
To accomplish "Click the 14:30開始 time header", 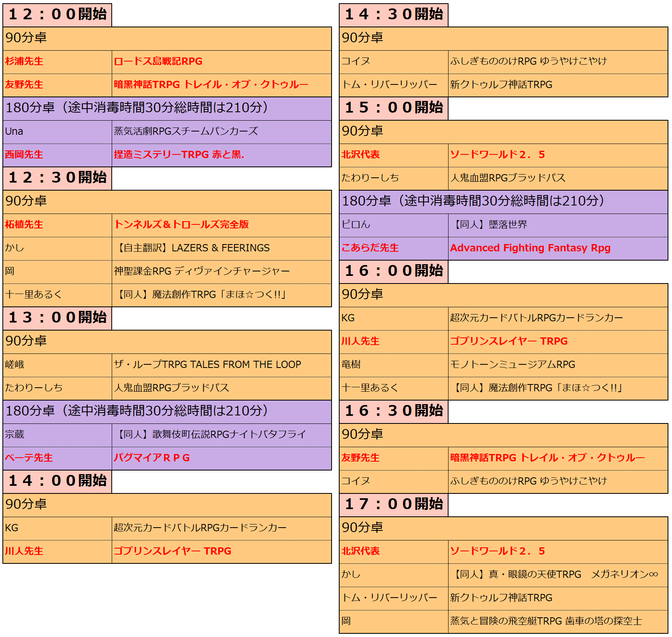I will click(394, 15).
